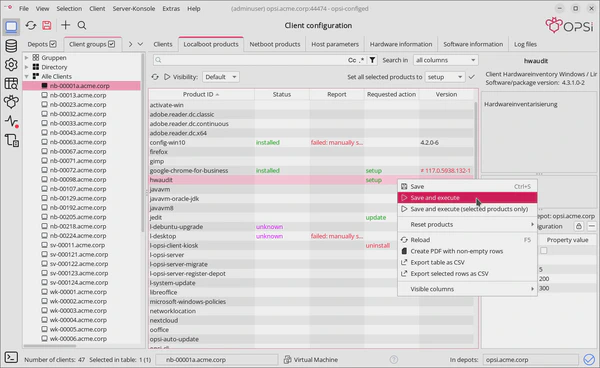Toggle the Client groups checkbox
Screen dimensions: 600x368
[111, 44]
